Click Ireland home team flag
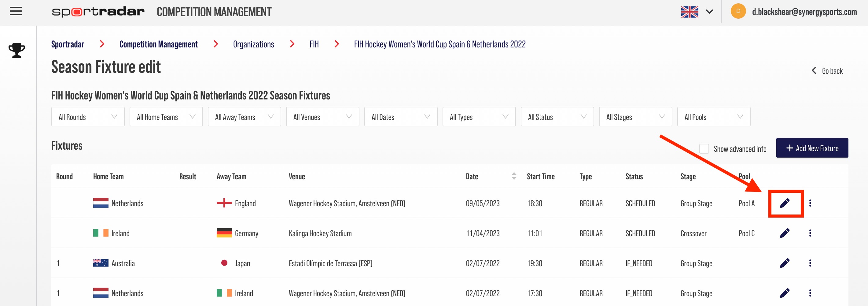Viewport: 868px width, 306px height. click(101, 233)
